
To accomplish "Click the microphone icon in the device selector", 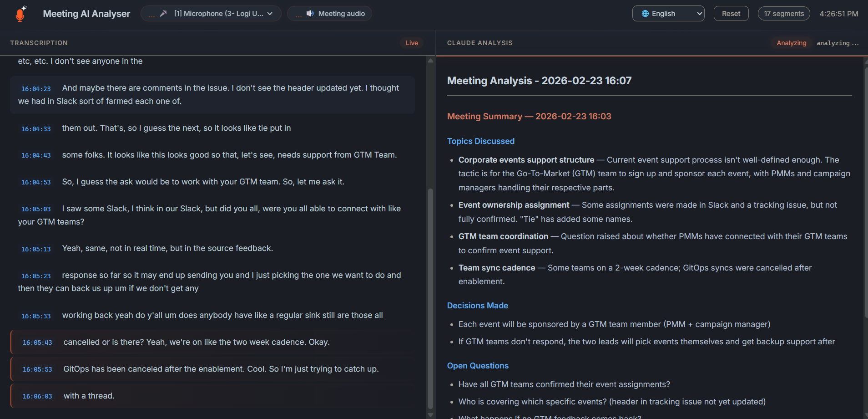I will click(164, 13).
